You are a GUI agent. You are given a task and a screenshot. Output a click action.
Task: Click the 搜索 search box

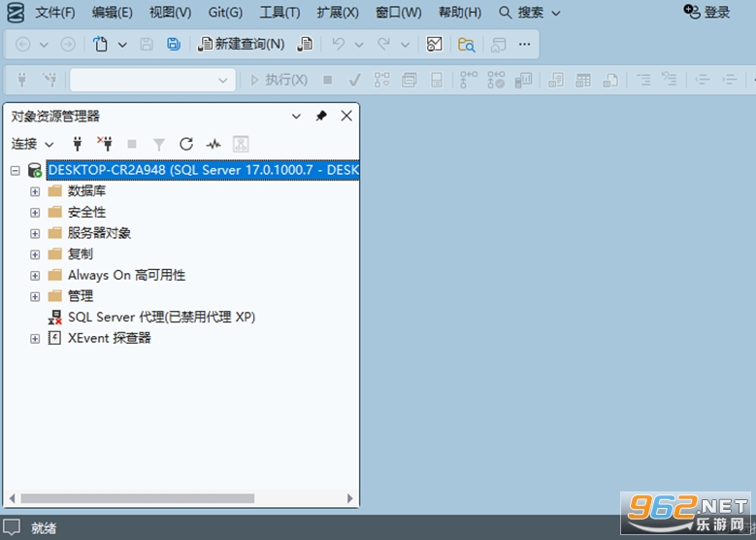pos(529,13)
